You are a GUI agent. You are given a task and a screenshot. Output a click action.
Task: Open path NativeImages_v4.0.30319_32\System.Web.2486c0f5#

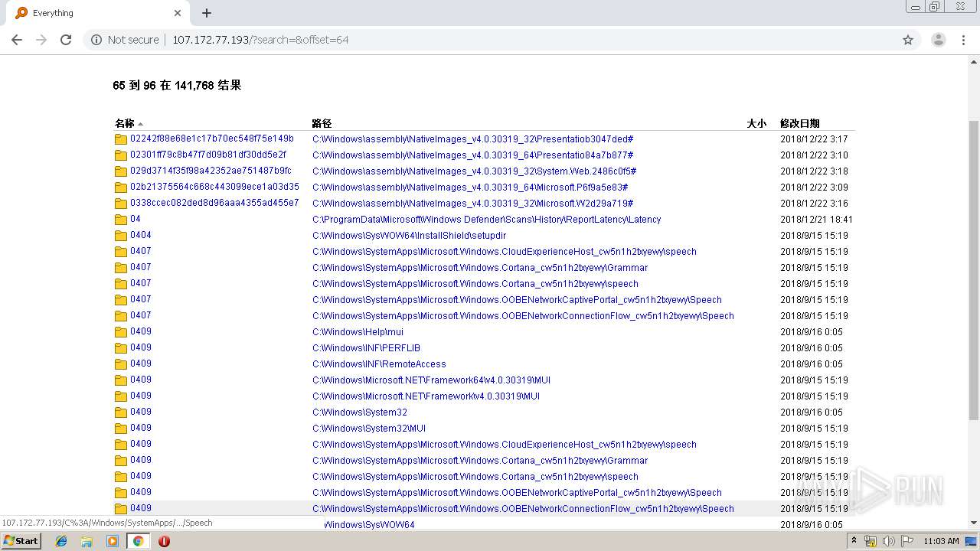[x=475, y=171]
